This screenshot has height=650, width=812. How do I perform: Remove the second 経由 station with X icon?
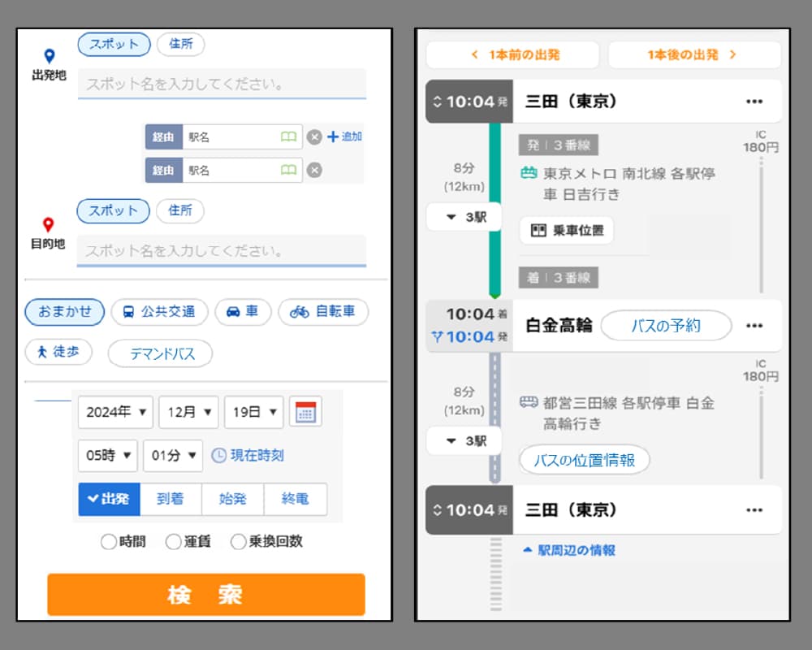click(x=314, y=170)
